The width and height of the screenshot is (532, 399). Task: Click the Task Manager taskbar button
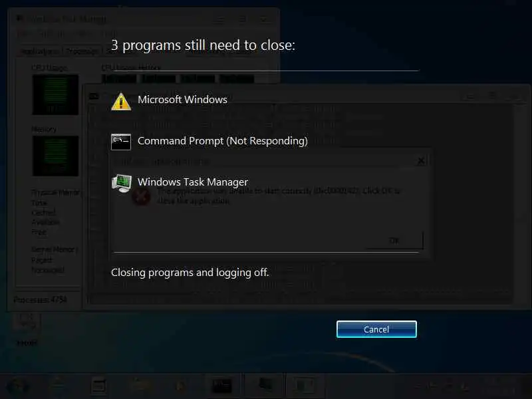[304, 386]
